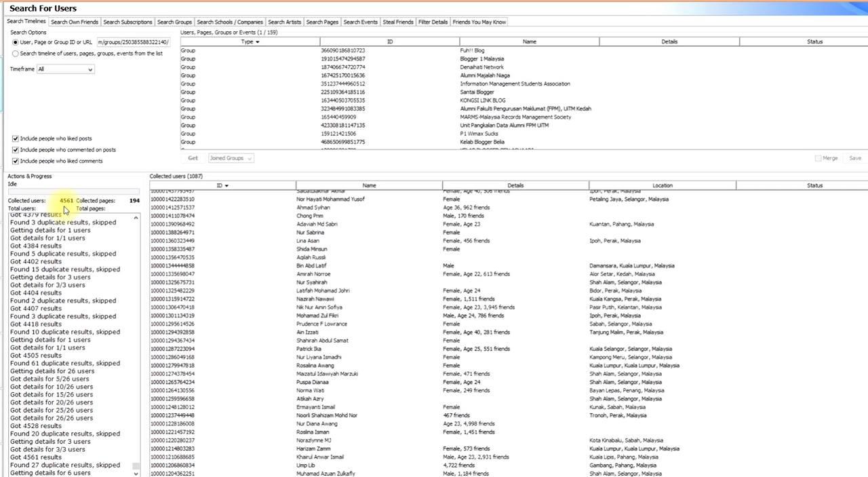Image resolution: width=868 pixels, height=477 pixels.
Task: Select search timeline from the list option
Action: (x=87, y=54)
